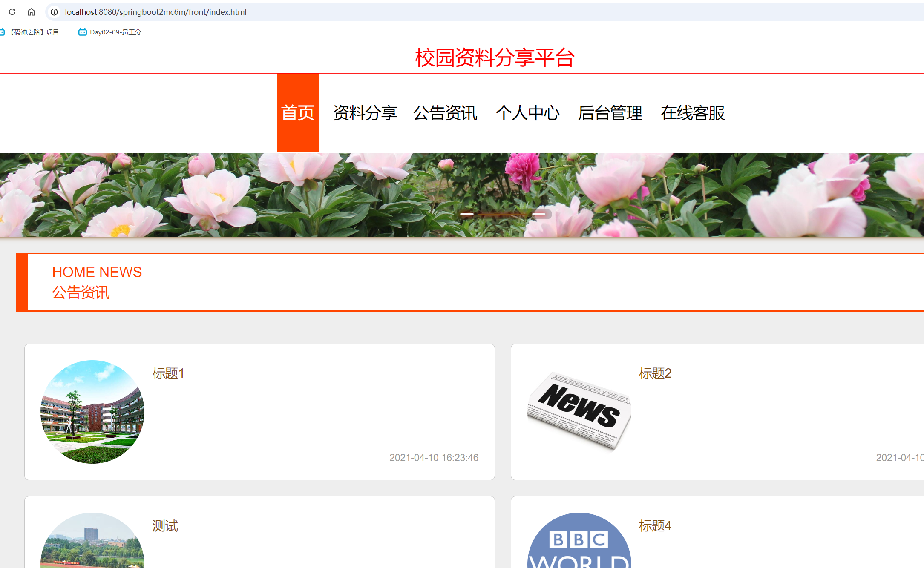Click the browser reload icon
Viewport: 924px width, 568px height.
pos(12,12)
